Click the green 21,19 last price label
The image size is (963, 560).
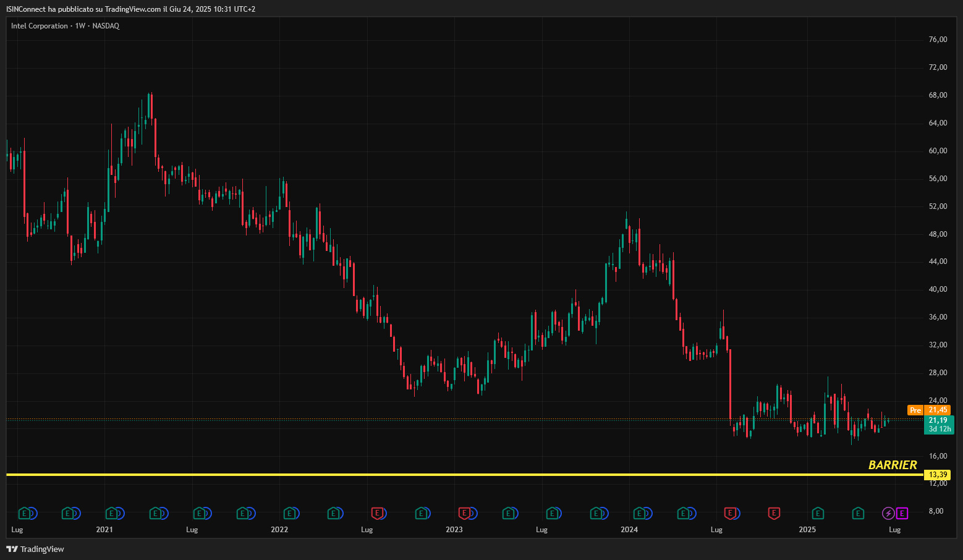pos(938,420)
